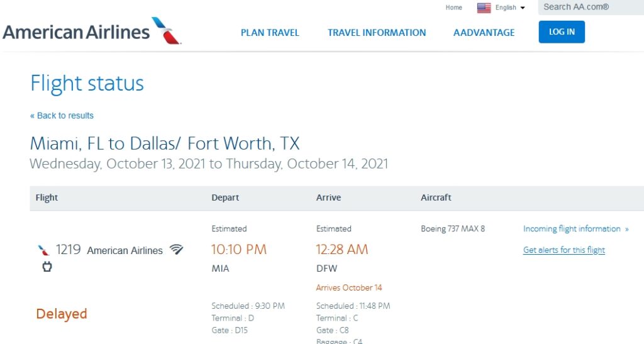Click the double arrow after Incoming flight information
Screen dimensions: 644x344
(626, 229)
